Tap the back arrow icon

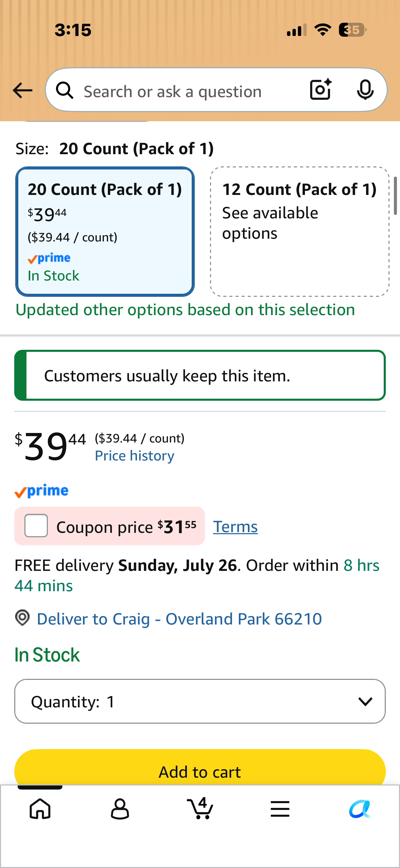pyautogui.click(x=22, y=90)
